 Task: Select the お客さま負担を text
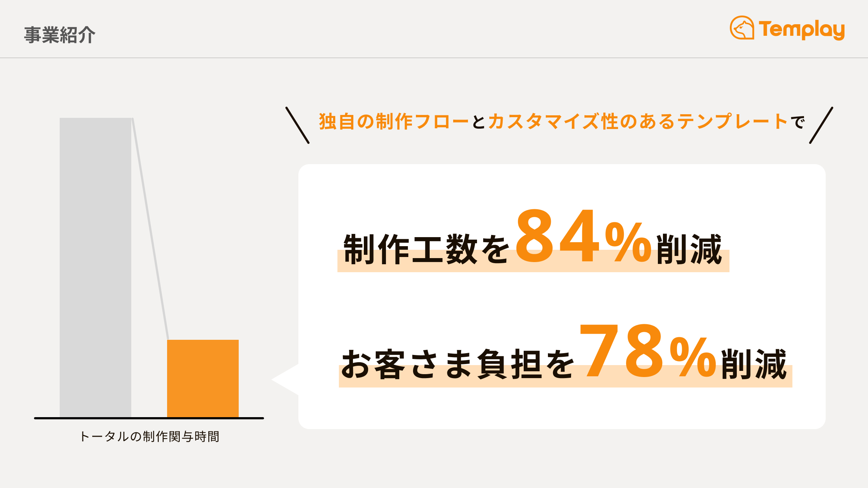tap(458, 364)
